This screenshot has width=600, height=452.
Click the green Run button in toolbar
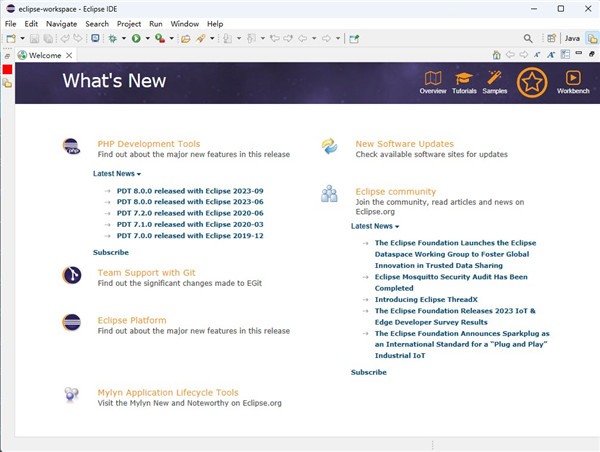[x=135, y=38]
